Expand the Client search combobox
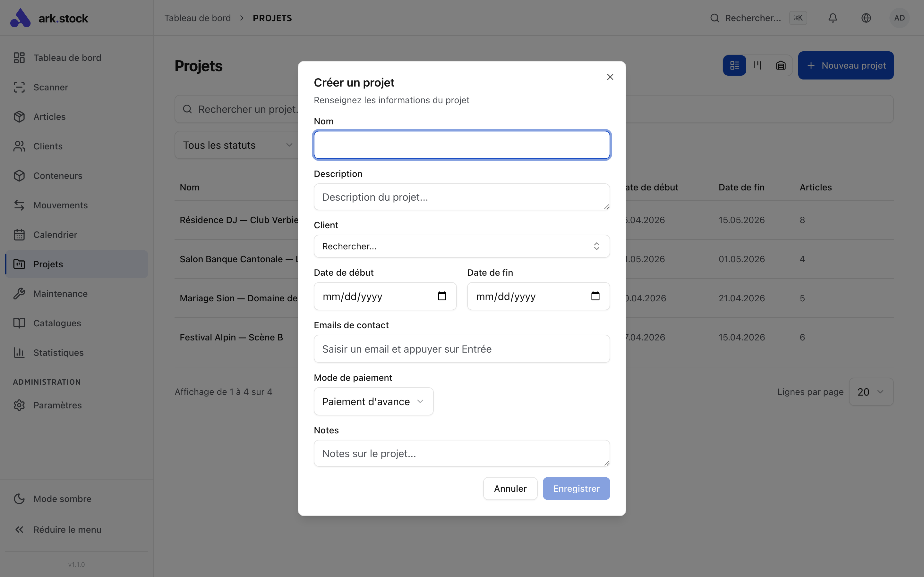The width and height of the screenshot is (924, 577). pyautogui.click(x=461, y=246)
